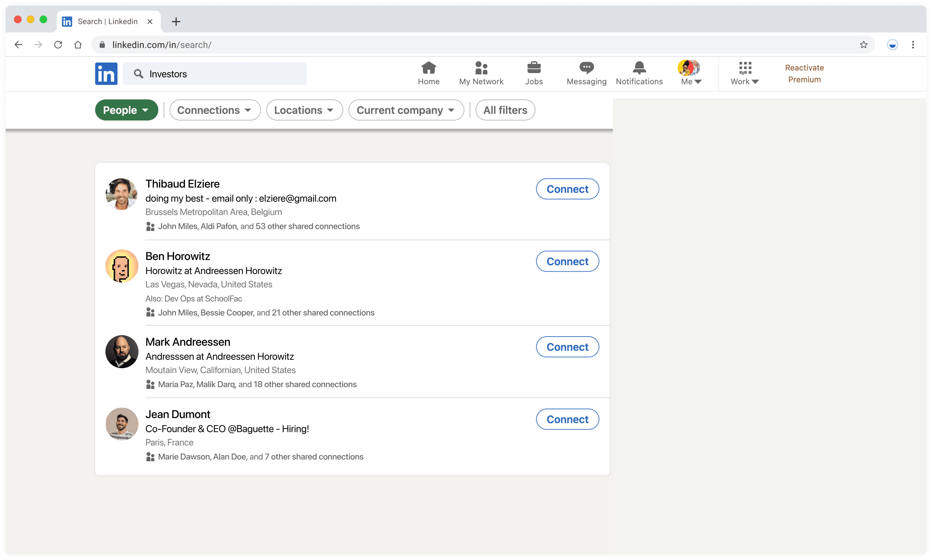Bookmark this page with the star

(863, 45)
